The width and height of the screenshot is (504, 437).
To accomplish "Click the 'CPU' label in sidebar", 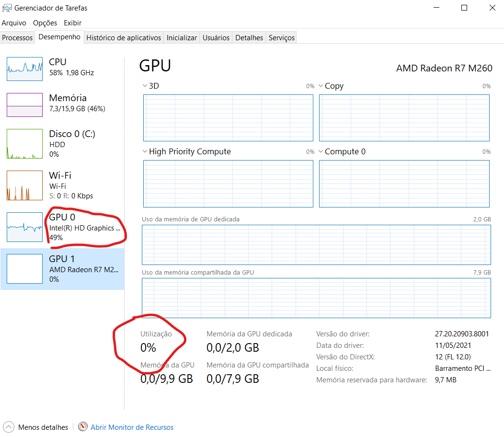I will (57, 62).
